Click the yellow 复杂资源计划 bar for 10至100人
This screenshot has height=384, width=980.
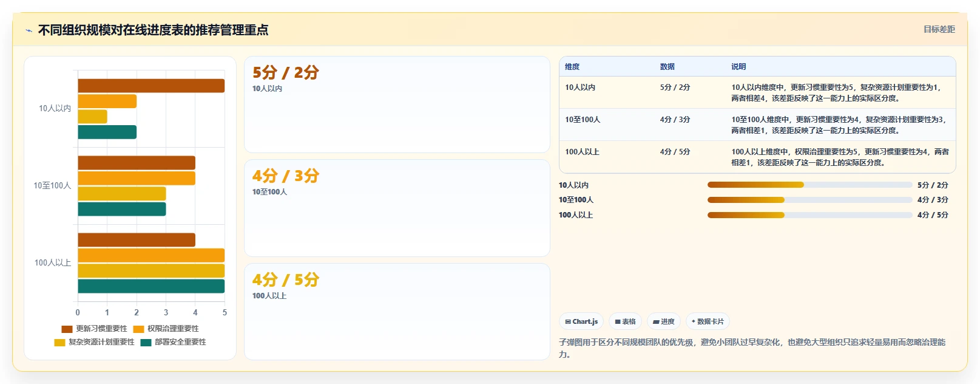pyautogui.click(x=122, y=194)
